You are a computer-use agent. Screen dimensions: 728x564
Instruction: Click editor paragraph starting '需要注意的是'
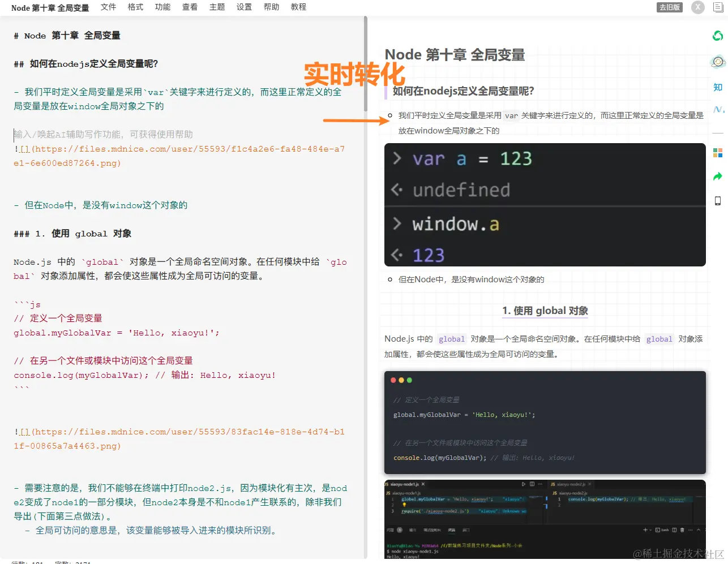181,502
